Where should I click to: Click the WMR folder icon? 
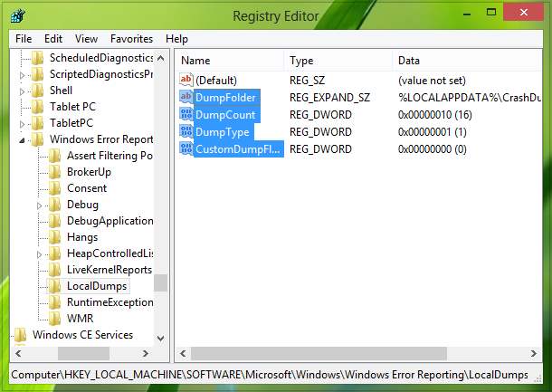(x=55, y=319)
